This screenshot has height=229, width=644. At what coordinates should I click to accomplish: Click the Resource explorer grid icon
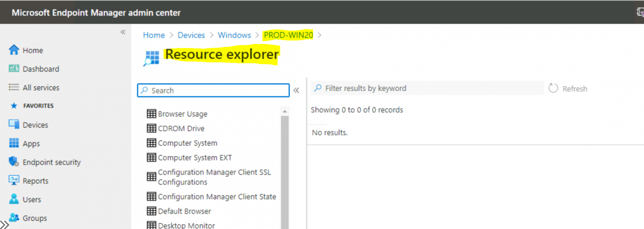point(151,58)
